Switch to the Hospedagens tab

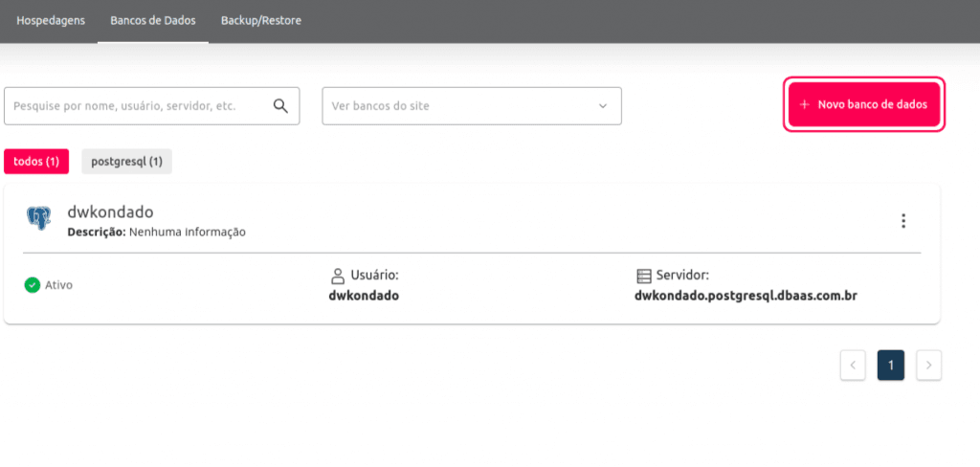[51, 20]
